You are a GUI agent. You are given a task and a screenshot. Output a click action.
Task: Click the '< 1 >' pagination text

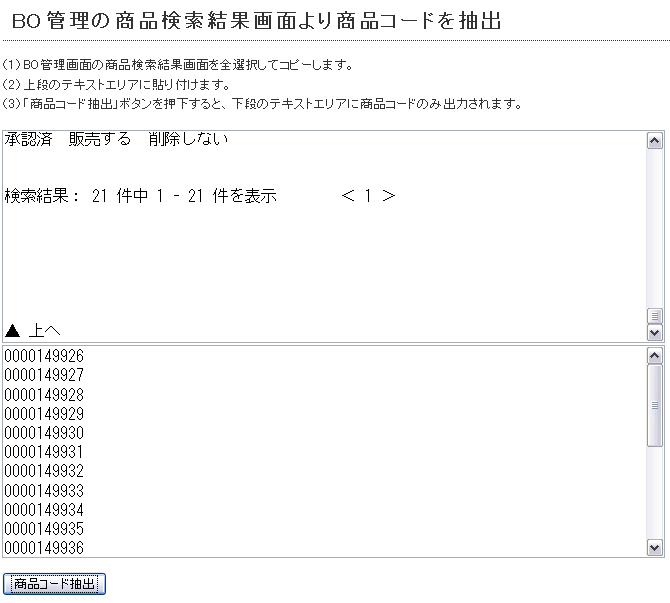(368, 196)
